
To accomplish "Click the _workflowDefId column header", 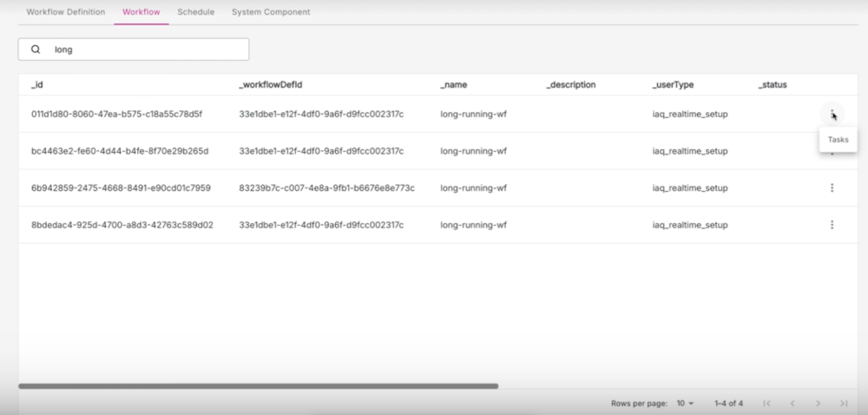I will tap(270, 85).
